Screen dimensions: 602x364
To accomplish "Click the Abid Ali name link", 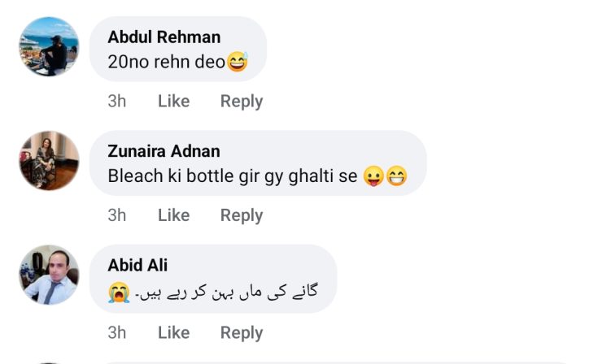I will 137,266.
